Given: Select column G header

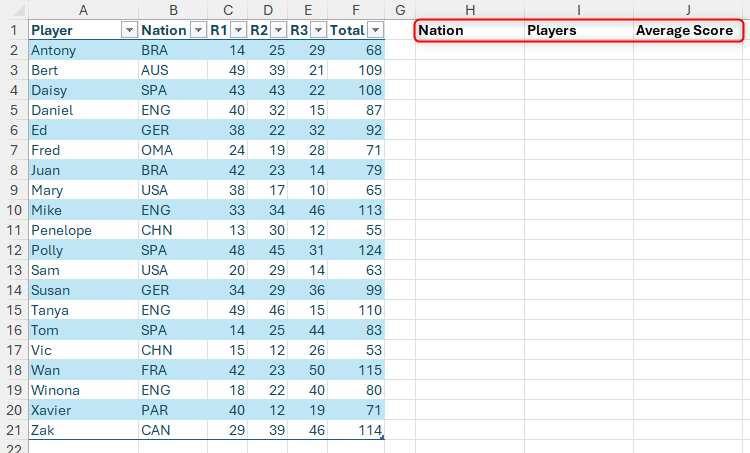Looking at the screenshot, I should (x=400, y=9).
